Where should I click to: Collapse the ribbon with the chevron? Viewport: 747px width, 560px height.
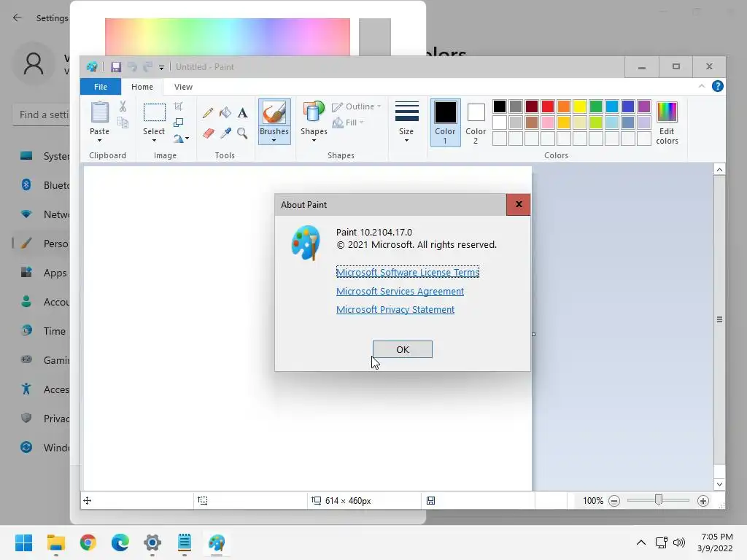click(702, 86)
